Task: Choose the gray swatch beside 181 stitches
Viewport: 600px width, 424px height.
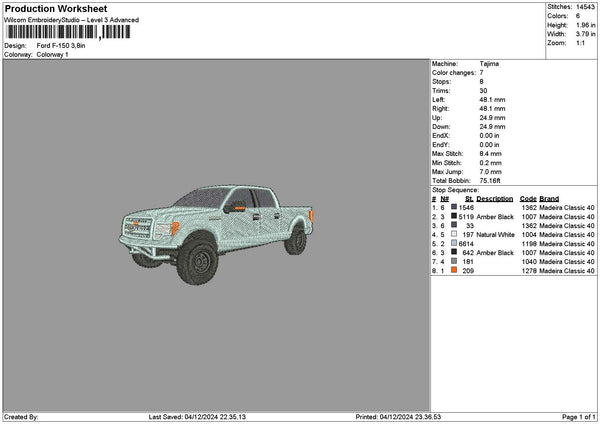Action: pos(454,261)
